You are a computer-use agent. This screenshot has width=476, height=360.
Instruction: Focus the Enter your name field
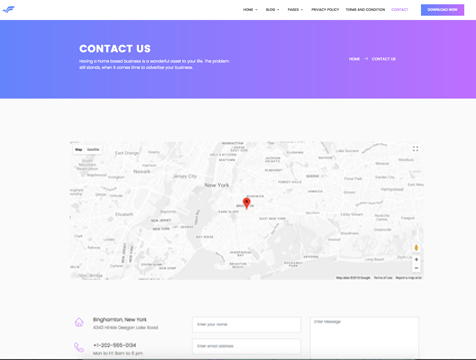pos(247,325)
